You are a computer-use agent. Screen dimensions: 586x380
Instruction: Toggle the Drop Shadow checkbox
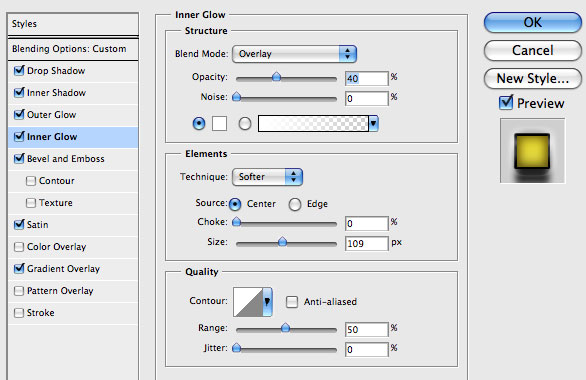click(19, 71)
